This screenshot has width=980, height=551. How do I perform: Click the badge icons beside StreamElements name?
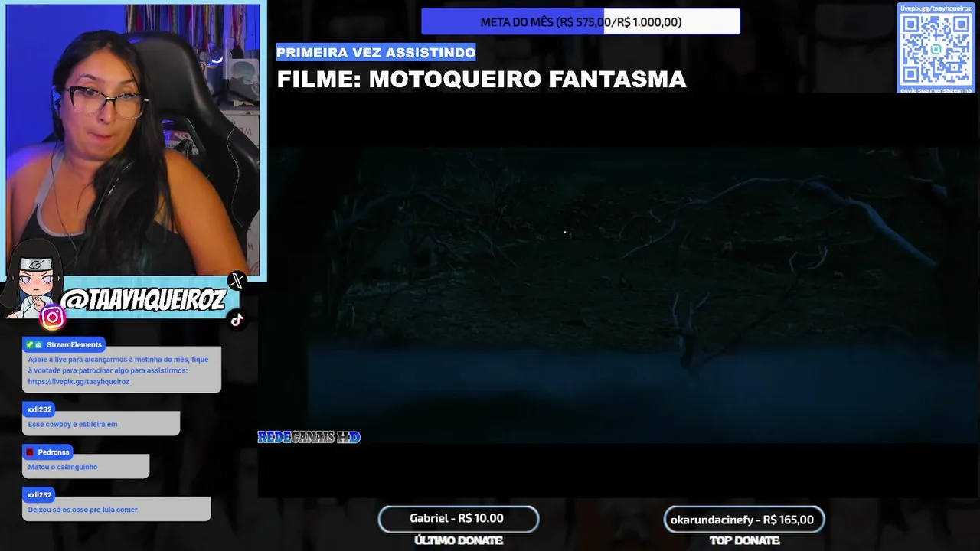(34, 345)
